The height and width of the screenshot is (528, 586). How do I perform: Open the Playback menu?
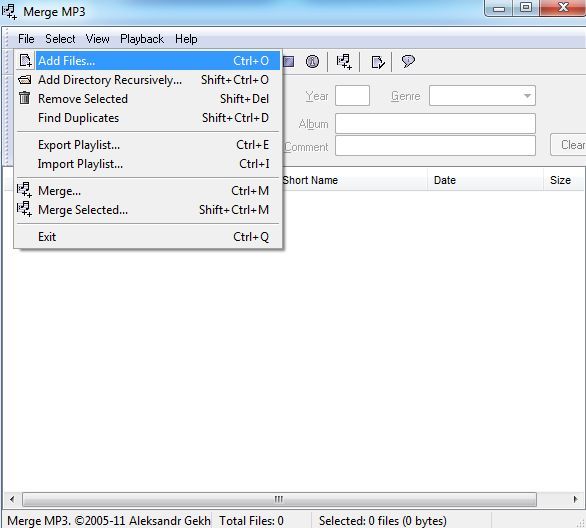pos(142,39)
